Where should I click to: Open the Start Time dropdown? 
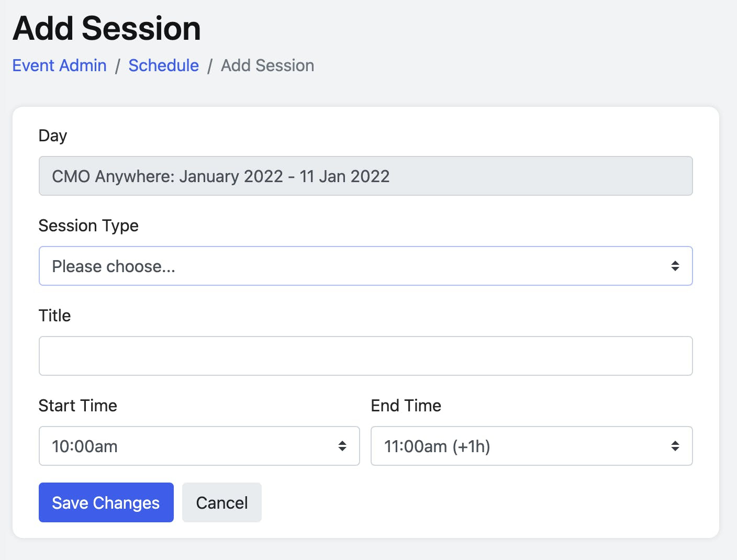pyautogui.click(x=199, y=446)
